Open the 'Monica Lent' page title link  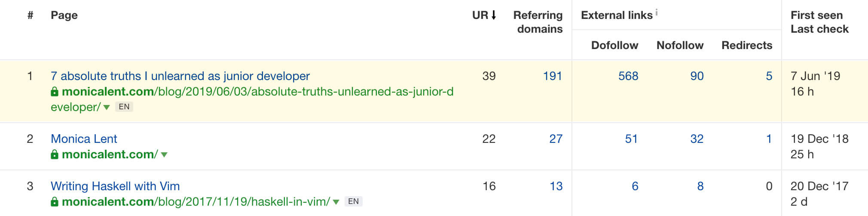(84, 139)
